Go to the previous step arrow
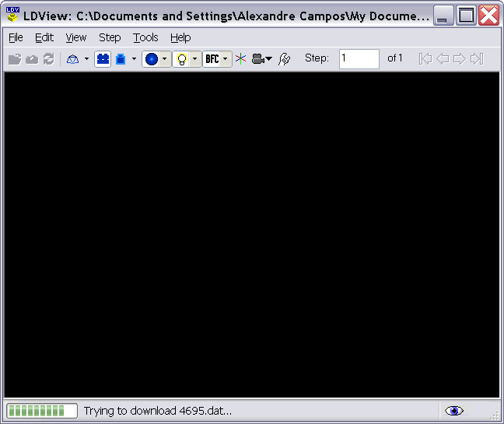504x424 pixels. (443, 59)
